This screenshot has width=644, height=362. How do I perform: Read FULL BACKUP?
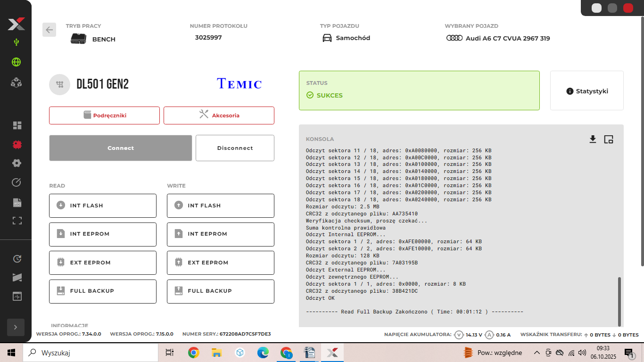click(x=103, y=291)
